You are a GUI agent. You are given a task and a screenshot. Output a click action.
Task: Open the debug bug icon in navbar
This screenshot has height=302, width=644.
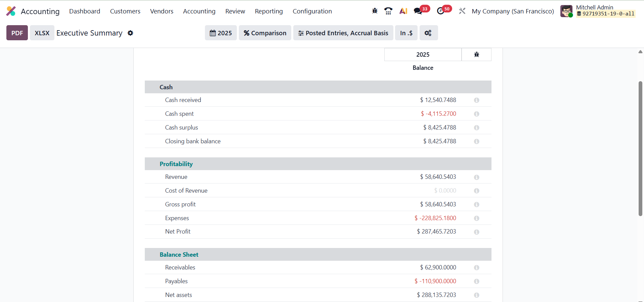375,11
